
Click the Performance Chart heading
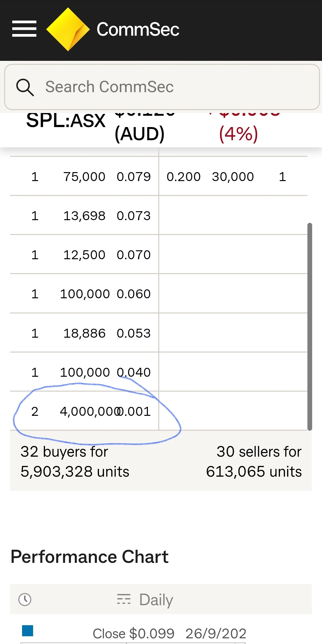click(89, 557)
